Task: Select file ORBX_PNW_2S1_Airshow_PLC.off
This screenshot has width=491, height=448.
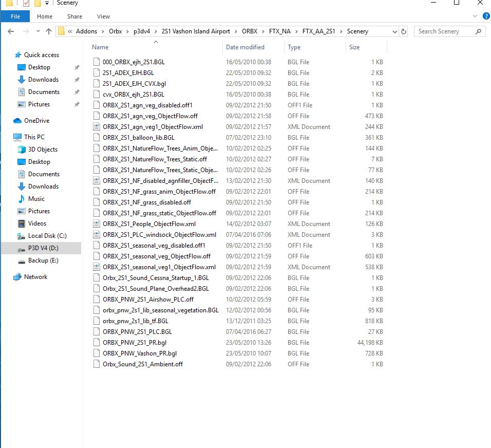Action: click(x=148, y=300)
